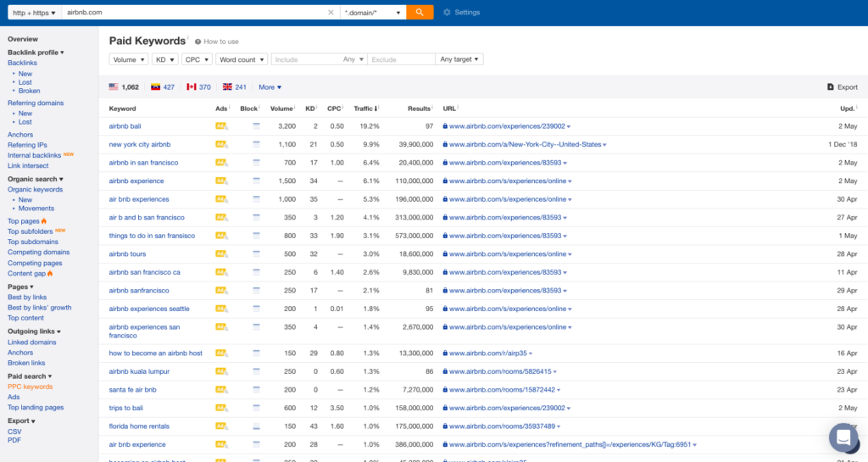The height and width of the screenshot is (462, 868).
Task: Click the Top pages fire icon
Action: point(44,220)
